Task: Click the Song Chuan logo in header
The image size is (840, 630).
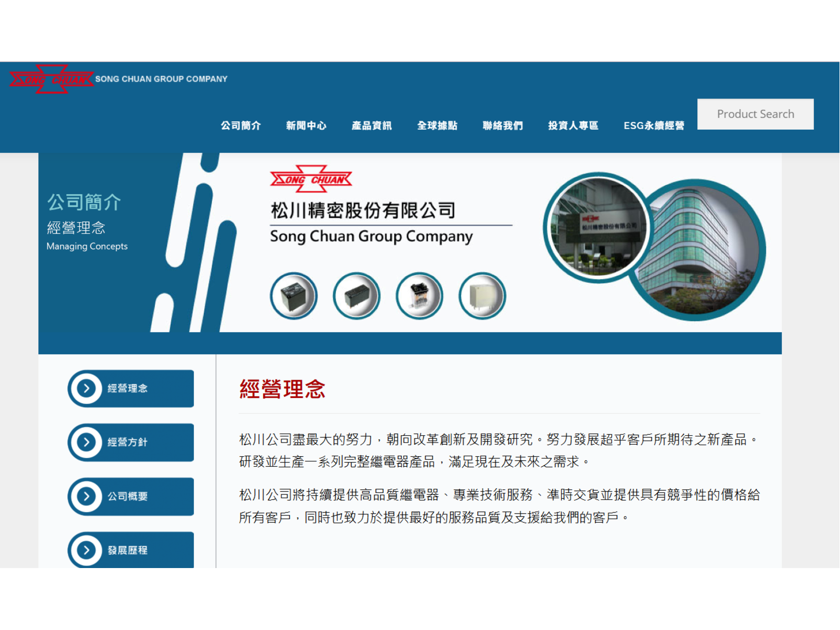Action: click(x=51, y=79)
